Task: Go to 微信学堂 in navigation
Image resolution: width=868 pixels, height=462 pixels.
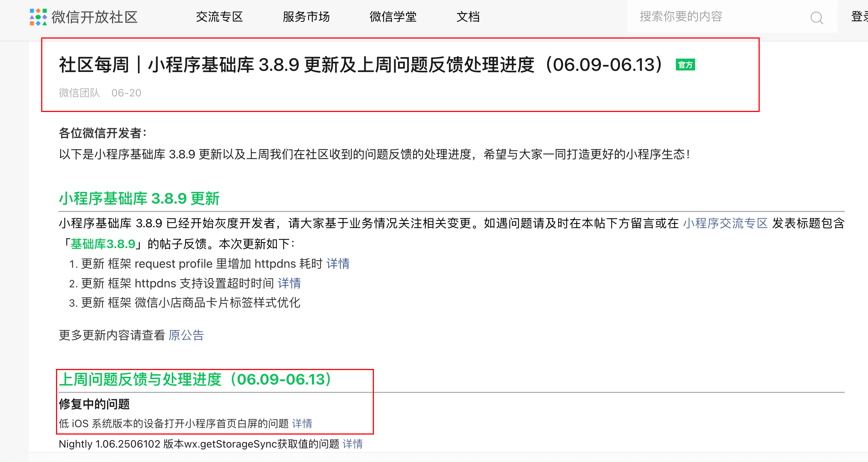Action: click(393, 17)
